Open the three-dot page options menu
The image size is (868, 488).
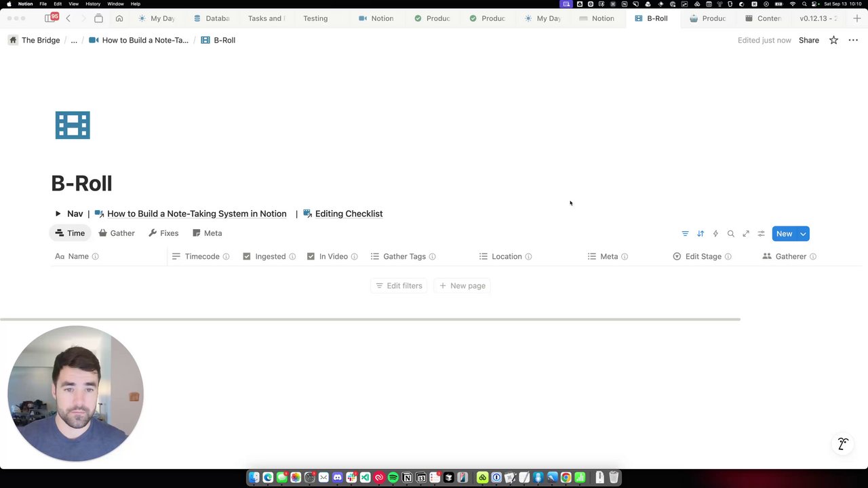click(x=853, y=40)
